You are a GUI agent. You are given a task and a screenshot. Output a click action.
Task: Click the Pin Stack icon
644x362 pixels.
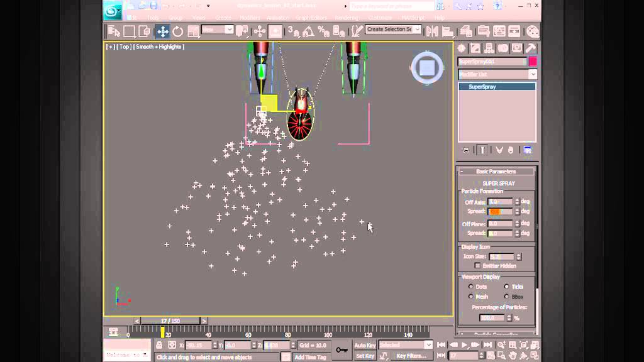coord(466,150)
